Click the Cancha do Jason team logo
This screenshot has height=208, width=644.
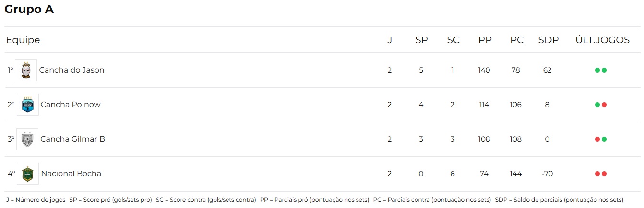point(26,70)
